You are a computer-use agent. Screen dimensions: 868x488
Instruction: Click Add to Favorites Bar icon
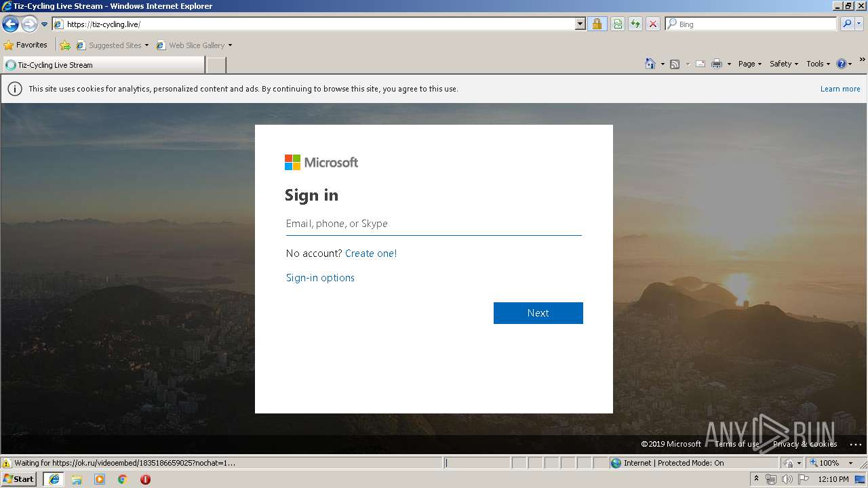coord(65,45)
